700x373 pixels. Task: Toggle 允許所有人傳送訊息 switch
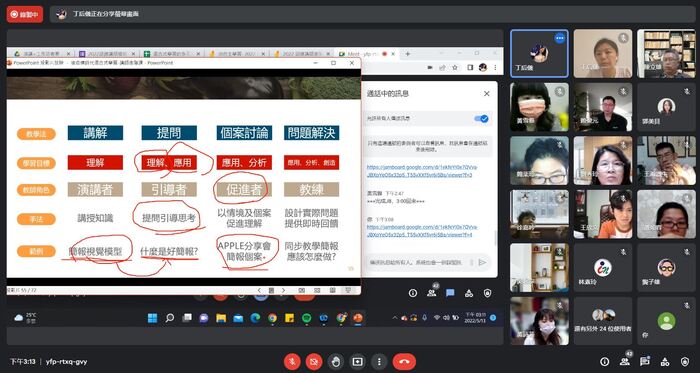[x=481, y=119]
